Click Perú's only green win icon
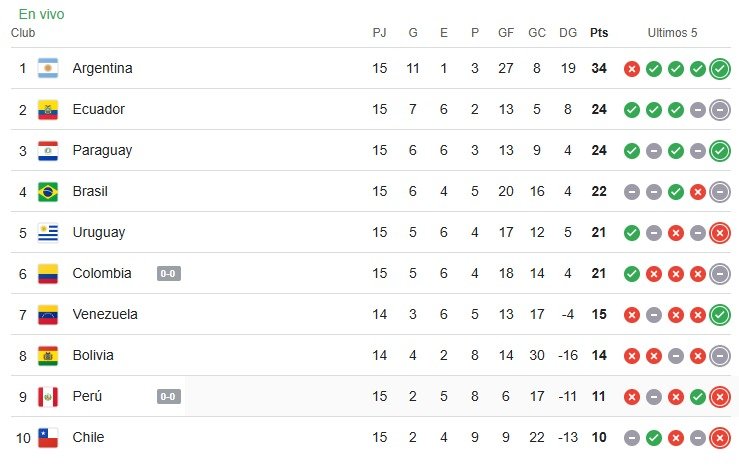 698,397
